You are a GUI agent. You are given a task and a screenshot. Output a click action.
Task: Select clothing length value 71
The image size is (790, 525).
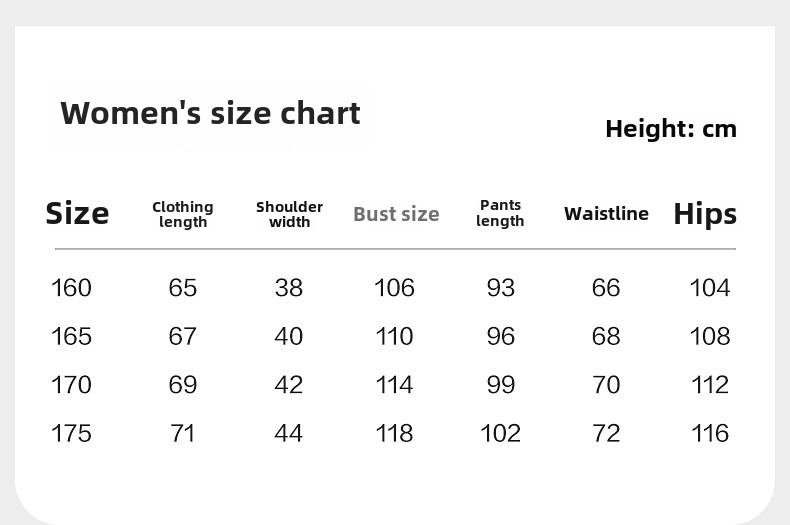tap(183, 433)
